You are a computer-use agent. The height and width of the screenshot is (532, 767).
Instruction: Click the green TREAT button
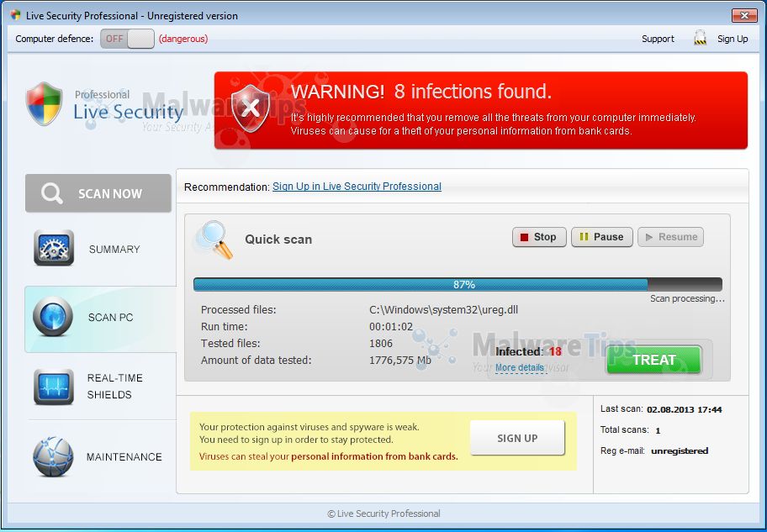coord(653,360)
